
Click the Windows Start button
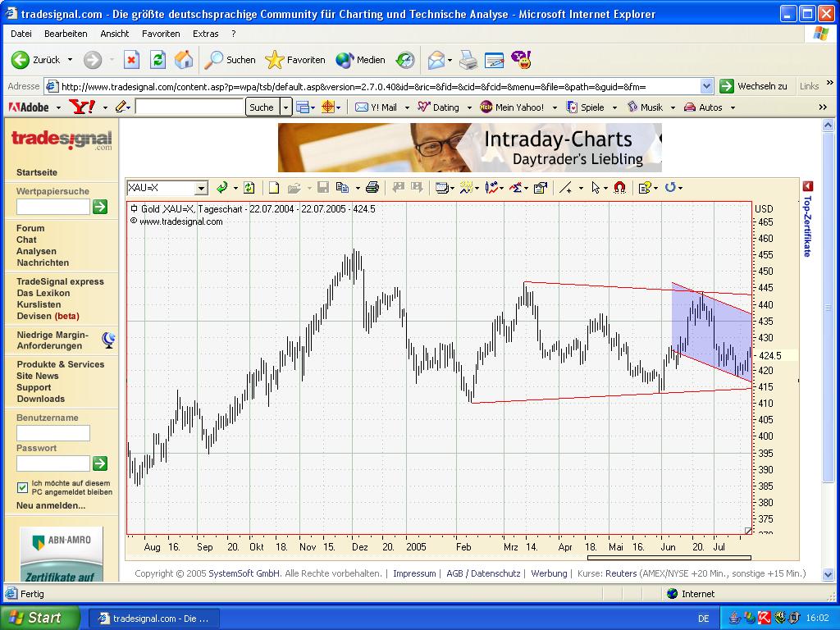[39, 618]
